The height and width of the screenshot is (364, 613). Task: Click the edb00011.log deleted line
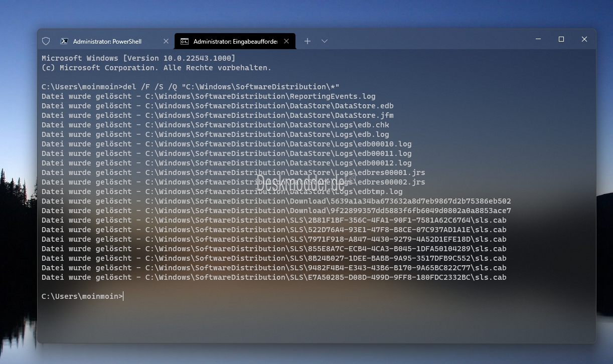click(x=227, y=153)
